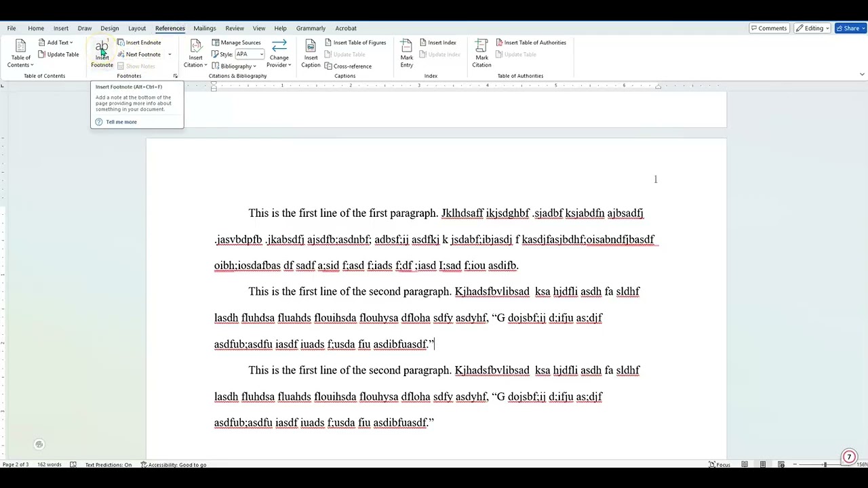Switch to Print Layout view icon
This screenshot has height=488, width=868.
point(763,465)
